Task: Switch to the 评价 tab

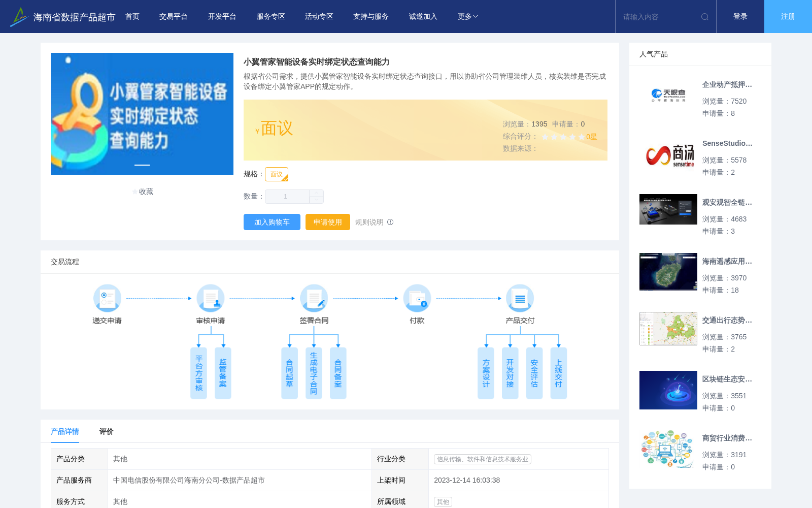Action: (x=107, y=431)
